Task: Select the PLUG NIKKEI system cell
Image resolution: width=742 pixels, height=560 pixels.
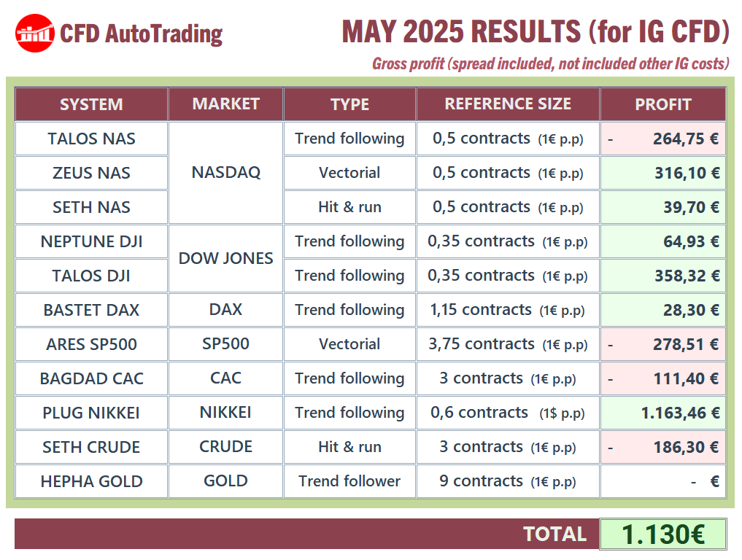Action: coord(91,413)
